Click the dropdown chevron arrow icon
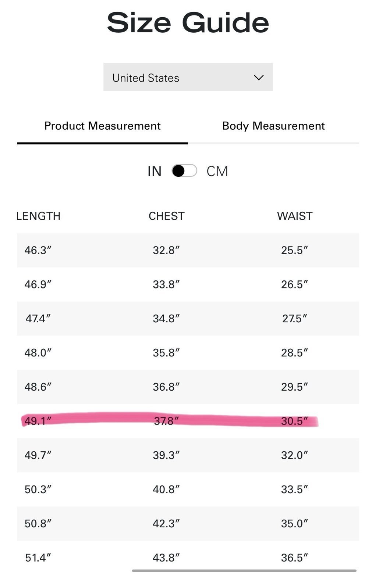 tap(259, 78)
